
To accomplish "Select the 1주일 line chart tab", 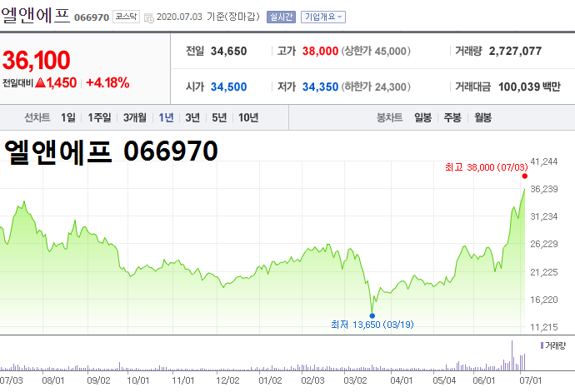I will [99, 117].
